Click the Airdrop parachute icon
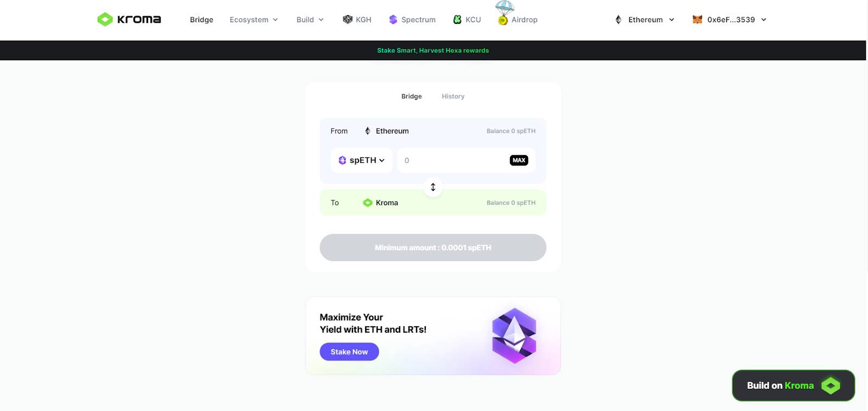Screen dimensions: 868x411 (x=504, y=13)
